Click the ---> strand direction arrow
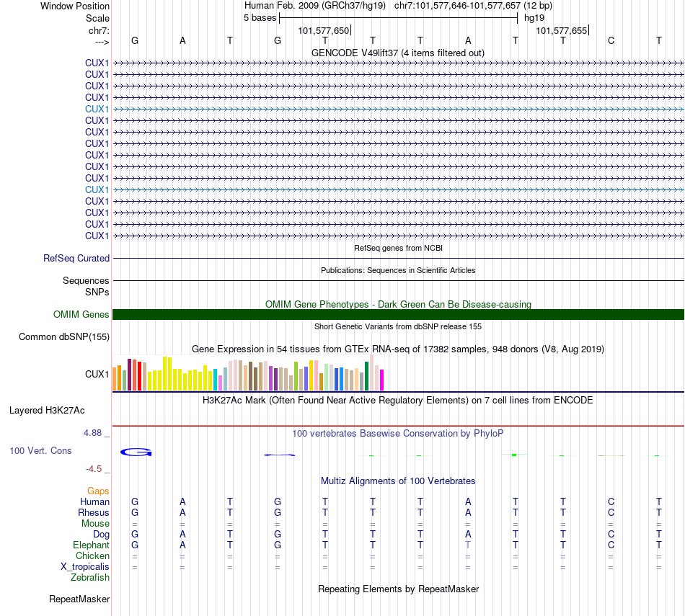 click(102, 42)
